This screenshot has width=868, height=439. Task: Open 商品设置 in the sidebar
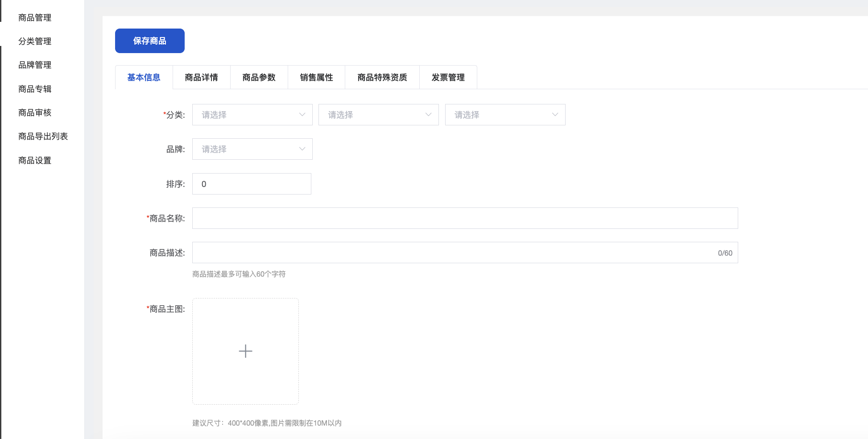(x=35, y=161)
